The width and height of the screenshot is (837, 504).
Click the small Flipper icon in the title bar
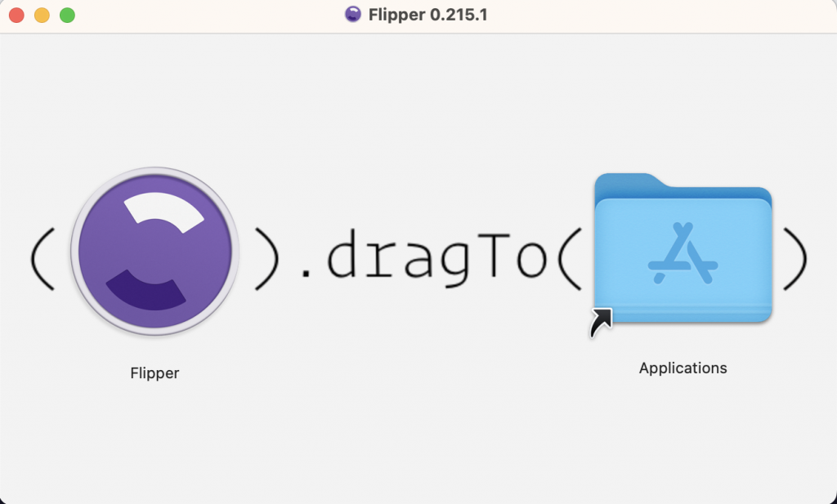point(353,15)
